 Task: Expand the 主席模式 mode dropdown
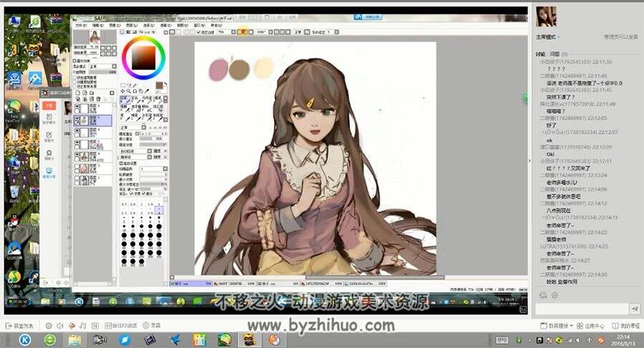point(548,37)
